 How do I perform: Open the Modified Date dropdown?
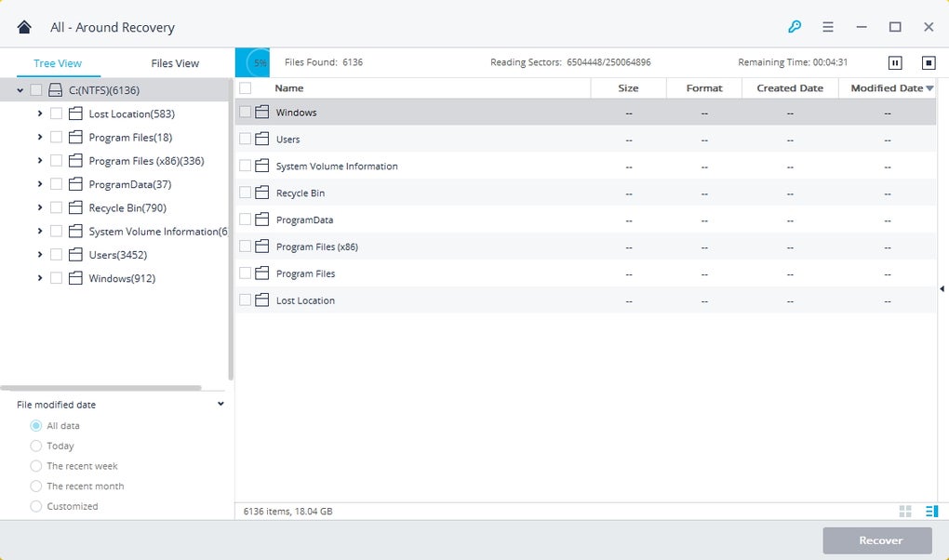(931, 87)
